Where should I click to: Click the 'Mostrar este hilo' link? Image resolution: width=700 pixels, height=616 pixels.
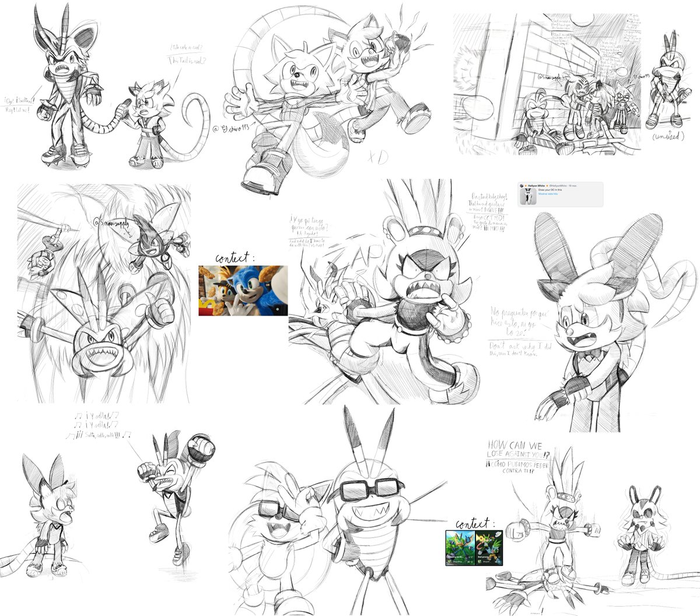pos(548,194)
